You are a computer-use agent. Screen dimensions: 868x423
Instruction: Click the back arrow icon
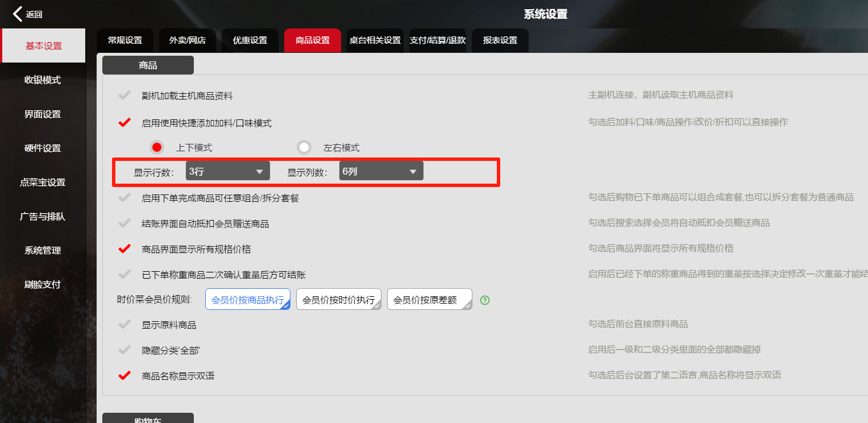(19, 14)
